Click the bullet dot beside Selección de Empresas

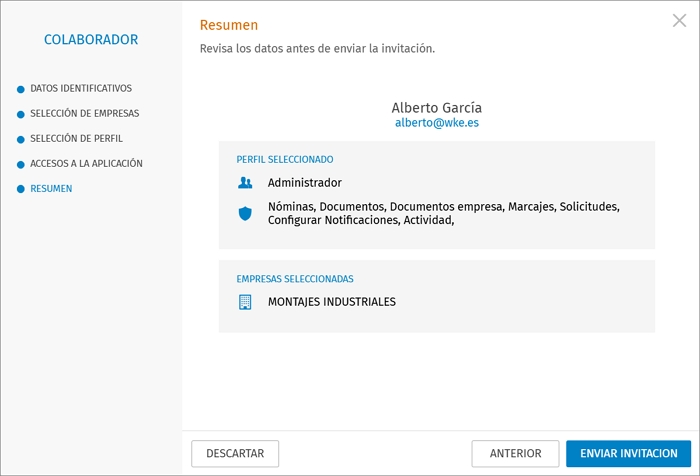[x=21, y=114]
